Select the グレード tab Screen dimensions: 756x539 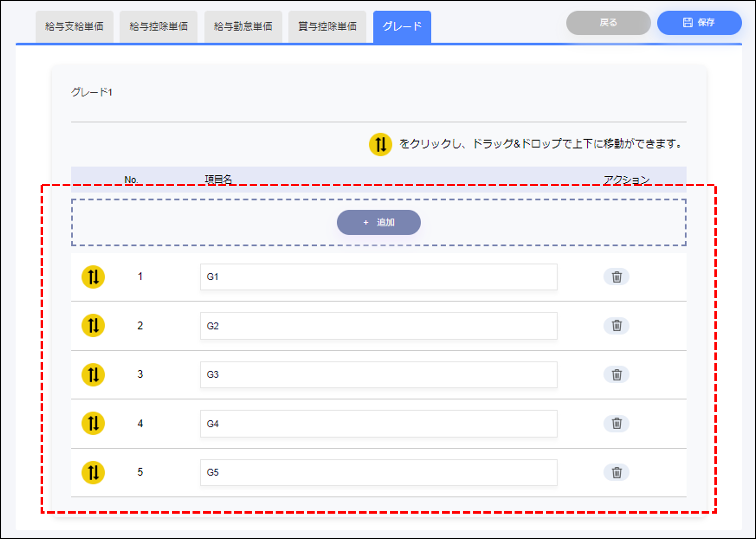[x=402, y=26]
